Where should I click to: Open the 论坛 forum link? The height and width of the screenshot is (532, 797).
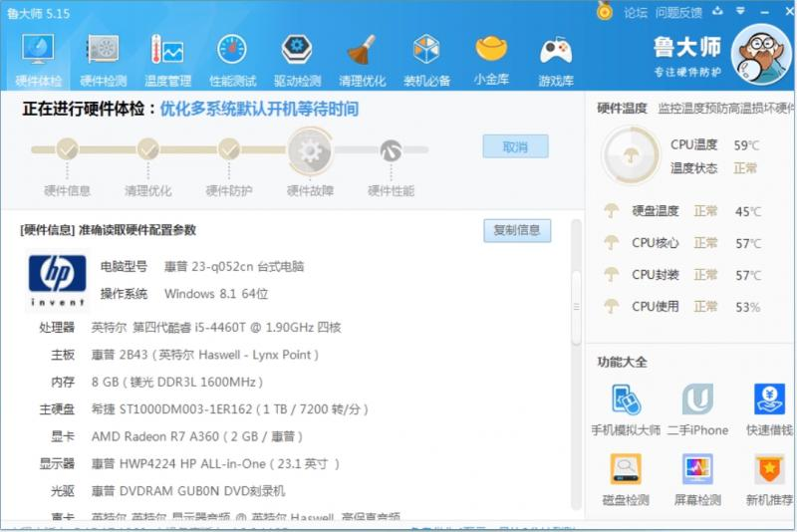coord(636,13)
